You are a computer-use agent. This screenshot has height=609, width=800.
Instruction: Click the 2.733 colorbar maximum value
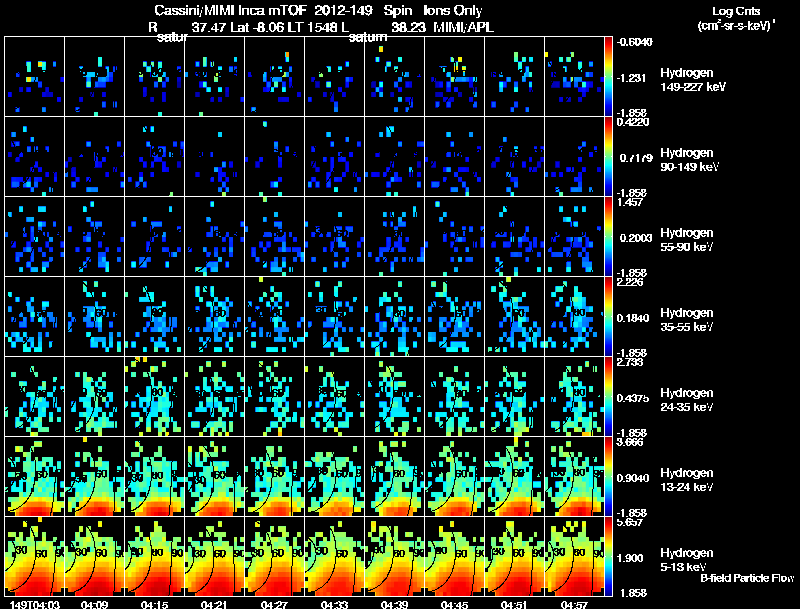630,362
